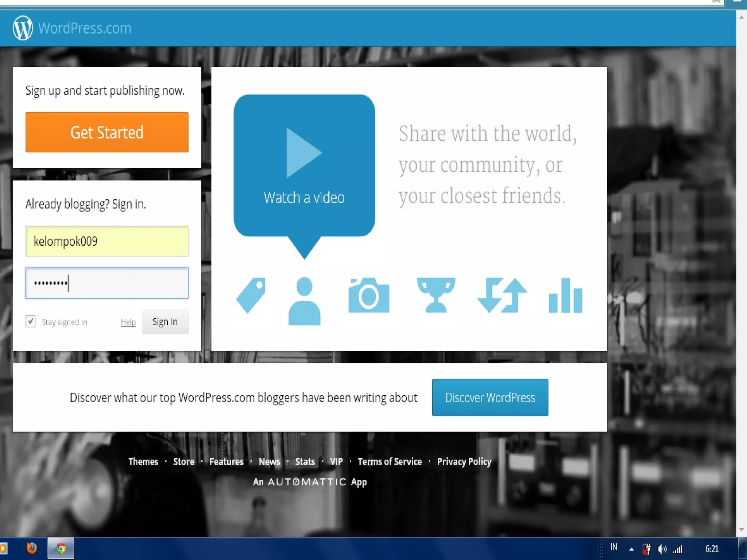
Task: Click the tag feature icon
Action: coord(251,295)
